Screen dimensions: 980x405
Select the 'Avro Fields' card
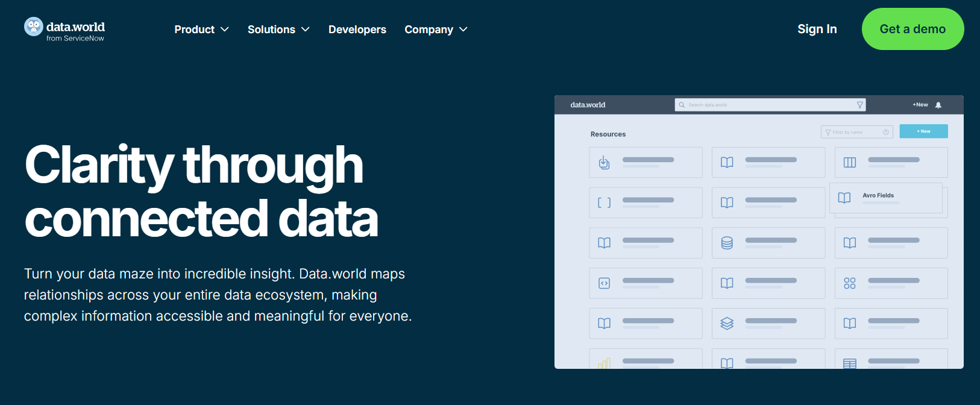click(886, 198)
